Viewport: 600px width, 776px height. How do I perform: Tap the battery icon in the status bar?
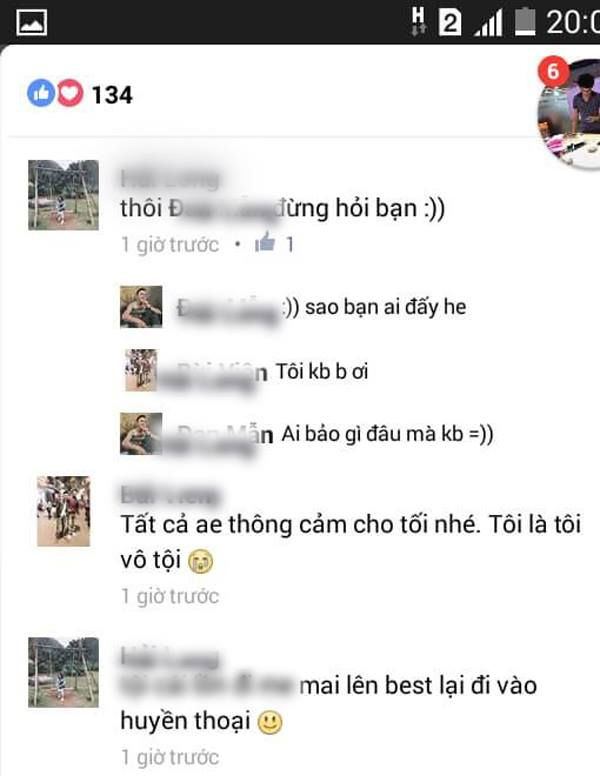pos(525,23)
